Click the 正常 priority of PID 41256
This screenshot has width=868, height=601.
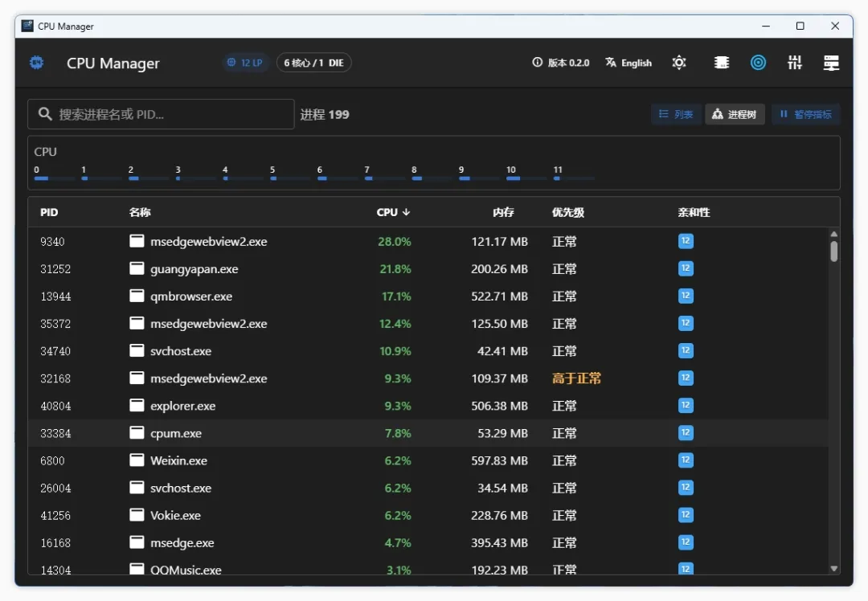[564, 515]
